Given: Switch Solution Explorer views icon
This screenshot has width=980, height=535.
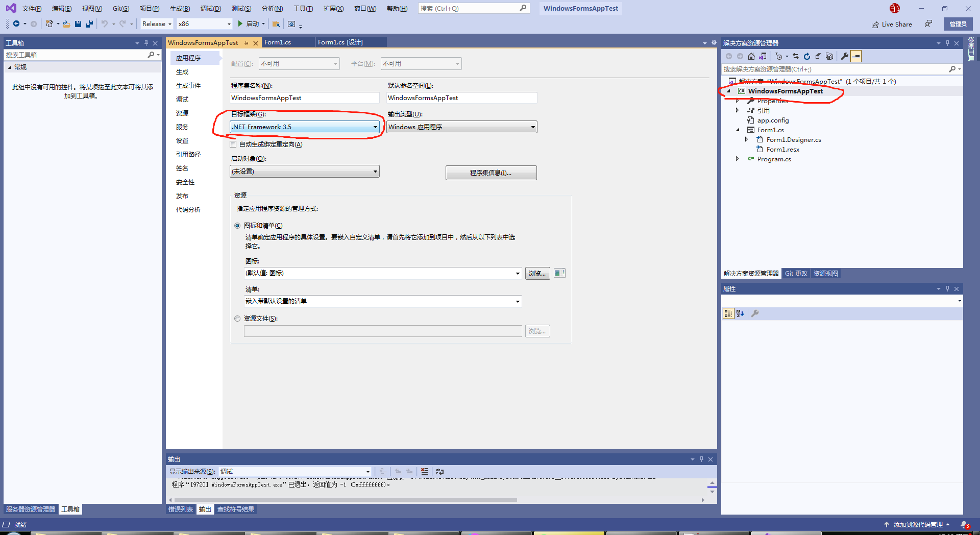Looking at the screenshot, I should point(763,56).
